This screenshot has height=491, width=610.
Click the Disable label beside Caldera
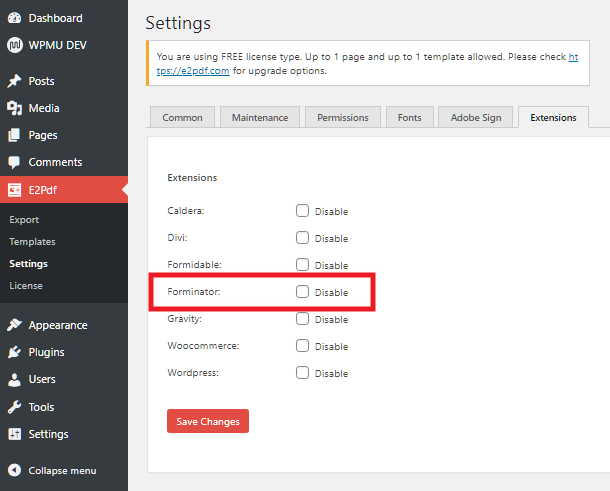point(331,211)
